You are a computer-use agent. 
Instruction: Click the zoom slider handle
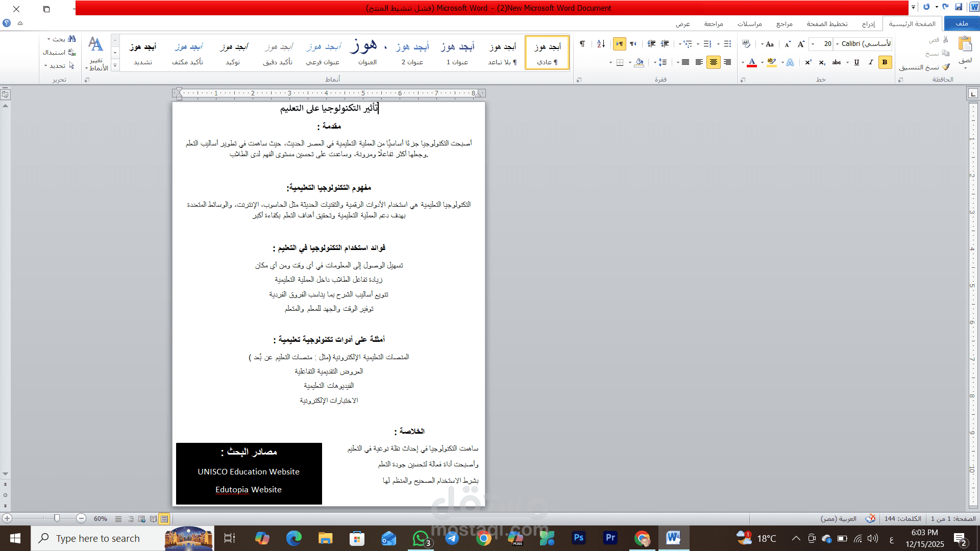[x=57, y=518]
